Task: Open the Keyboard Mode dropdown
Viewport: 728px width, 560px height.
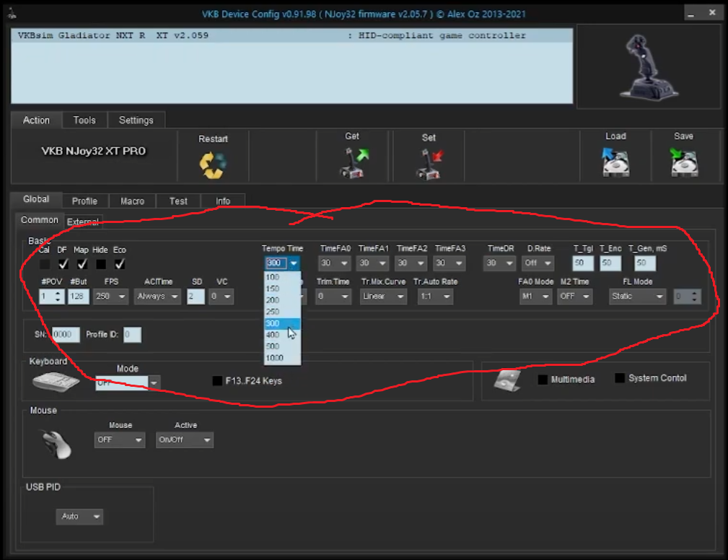Action: coord(128,382)
